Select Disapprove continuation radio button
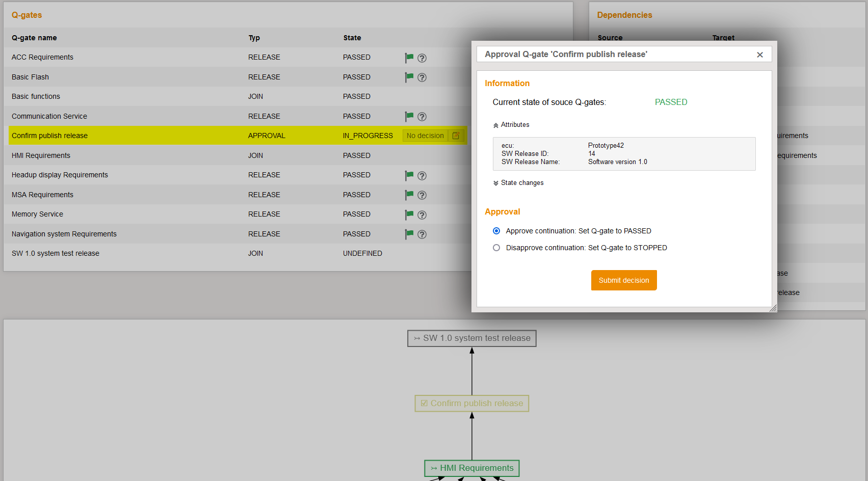This screenshot has height=481, width=868. point(496,248)
